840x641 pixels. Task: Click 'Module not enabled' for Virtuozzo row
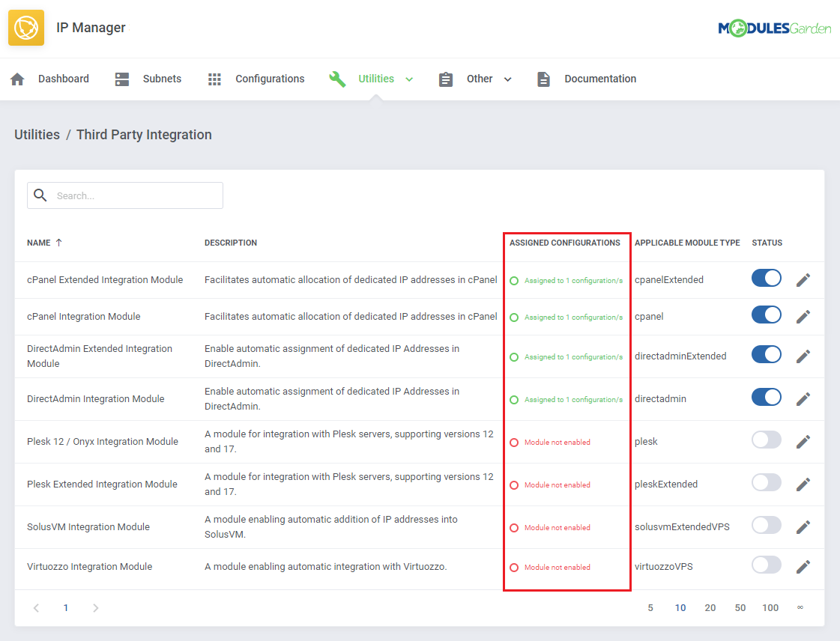click(558, 567)
